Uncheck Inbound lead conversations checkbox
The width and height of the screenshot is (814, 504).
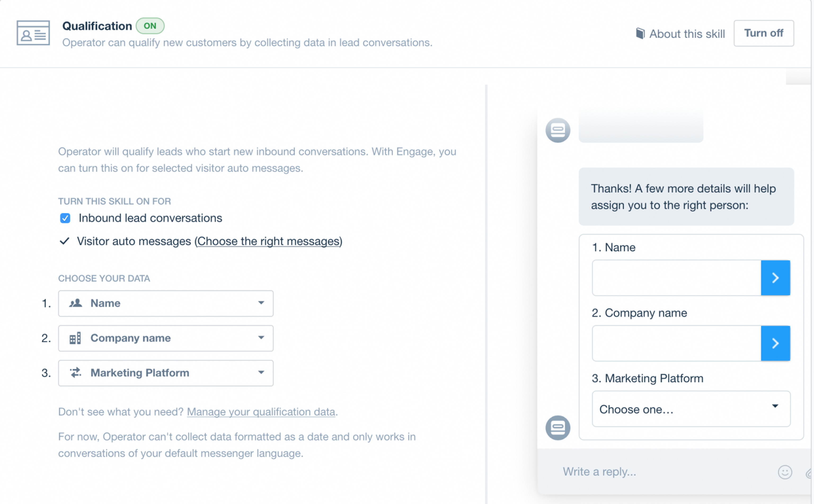tap(65, 218)
